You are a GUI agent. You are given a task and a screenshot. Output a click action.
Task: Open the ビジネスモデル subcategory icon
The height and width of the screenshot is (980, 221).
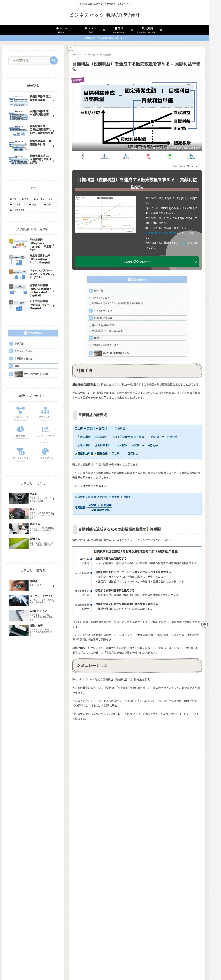pyautogui.click(x=21, y=413)
